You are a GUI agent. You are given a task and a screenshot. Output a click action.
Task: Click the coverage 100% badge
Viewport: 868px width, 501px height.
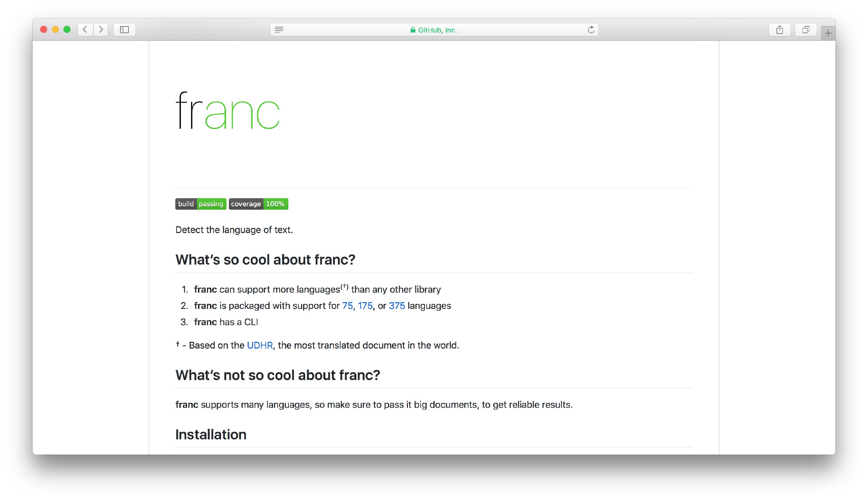tap(258, 204)
